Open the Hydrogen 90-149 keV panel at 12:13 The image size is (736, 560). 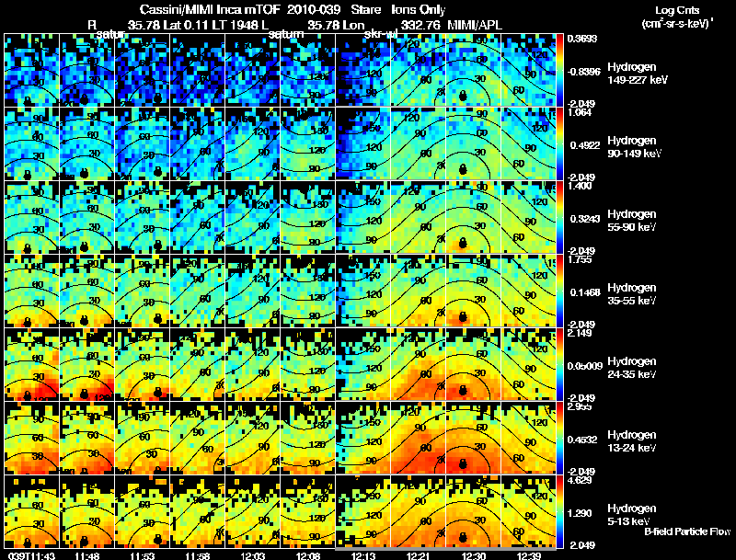(x=363, y=143)
